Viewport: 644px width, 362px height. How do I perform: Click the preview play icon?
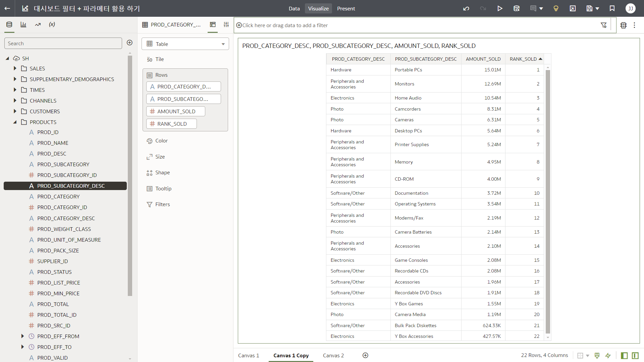500,8
